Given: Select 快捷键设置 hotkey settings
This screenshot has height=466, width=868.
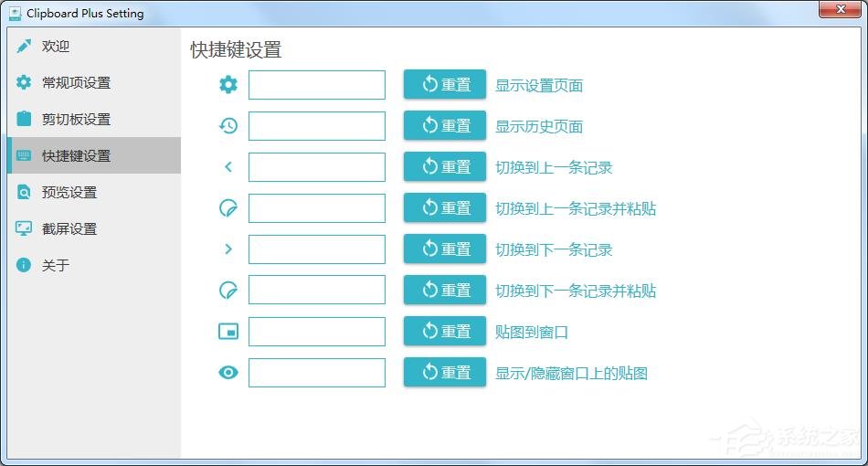Looking at the screenshot, I should pos(94,155).
